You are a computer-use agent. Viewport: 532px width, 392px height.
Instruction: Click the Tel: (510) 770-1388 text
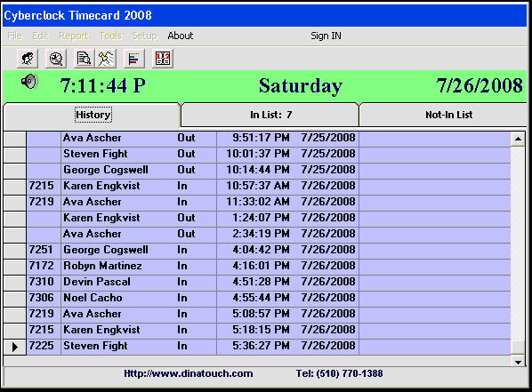(339, 373)
